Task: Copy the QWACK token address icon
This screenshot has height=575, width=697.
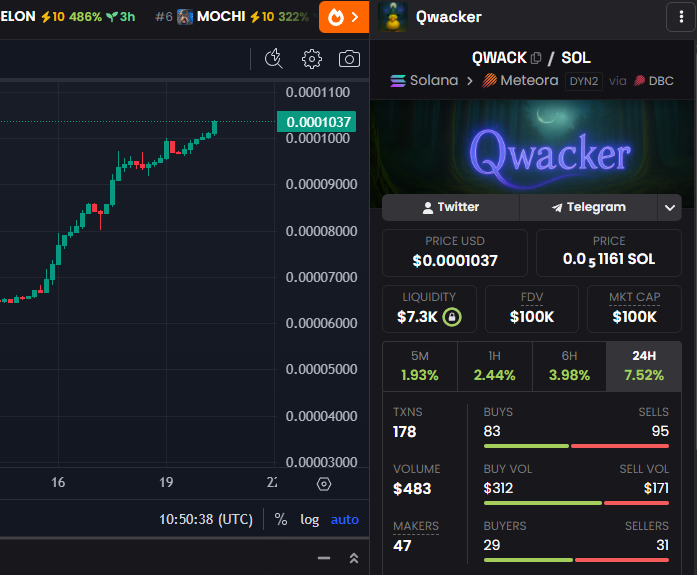Action: (x=536, y=58)
